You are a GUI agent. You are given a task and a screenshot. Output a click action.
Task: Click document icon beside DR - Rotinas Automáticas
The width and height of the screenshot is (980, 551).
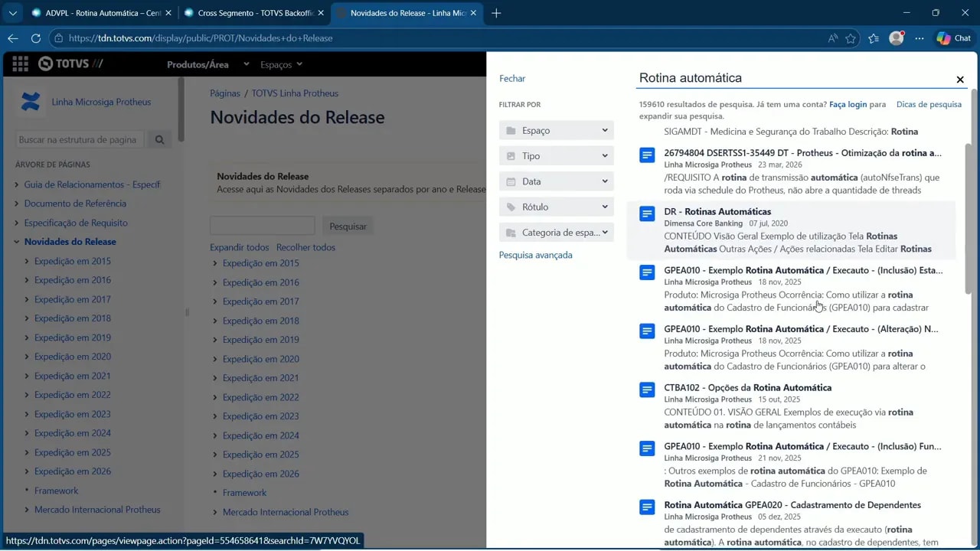[647, 214]
